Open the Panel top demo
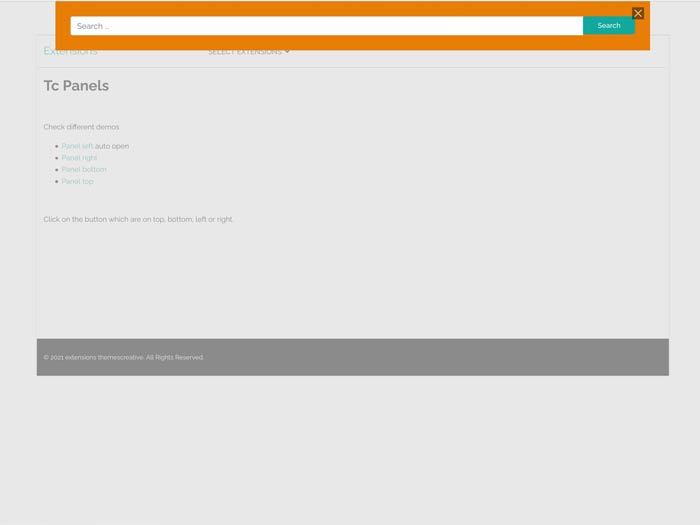This screenshot has width=700, height=525. [x=77, y=182]
